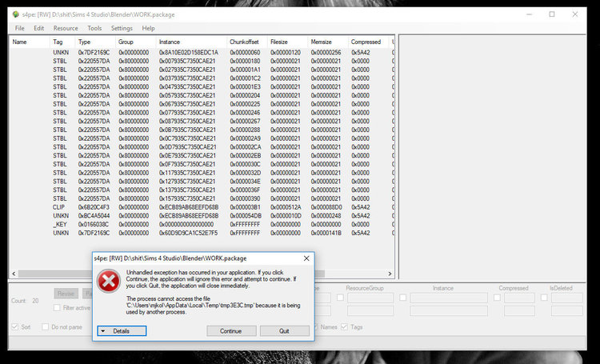The width and height of the screenshot is (600, 364).
Task: Open the Help menu
Action: point(148,28)
